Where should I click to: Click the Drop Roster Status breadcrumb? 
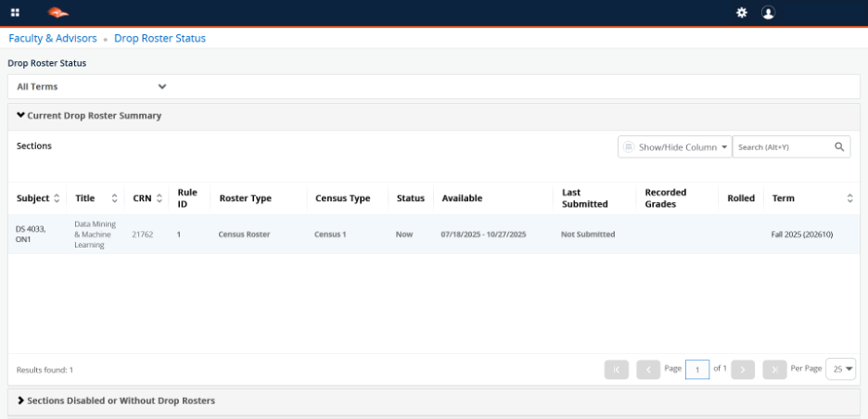(160, 38)
